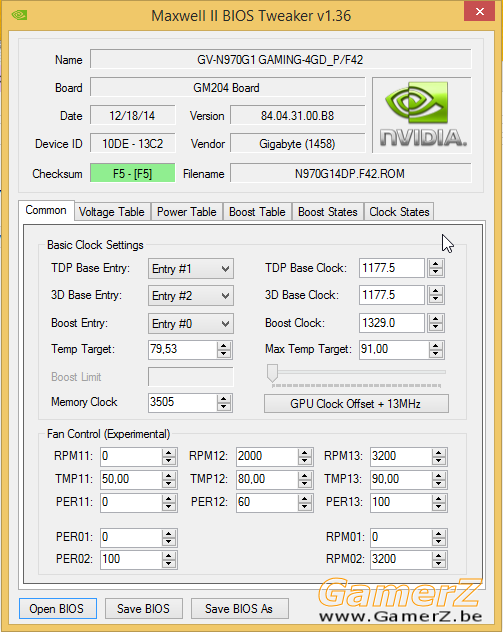Select the Clock States tab
The image size is (503, 632).
pos(399,212)
